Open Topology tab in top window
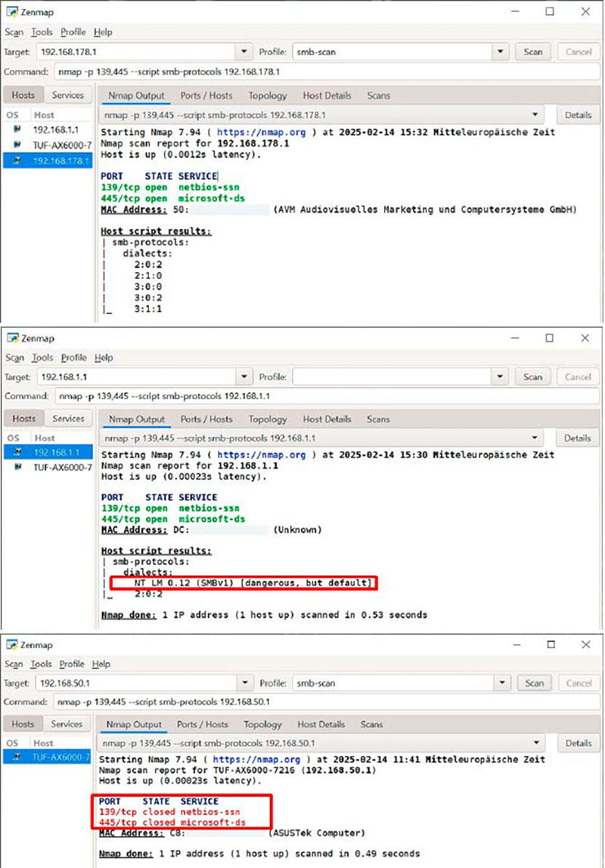605x868 pixels. point(268,96)
